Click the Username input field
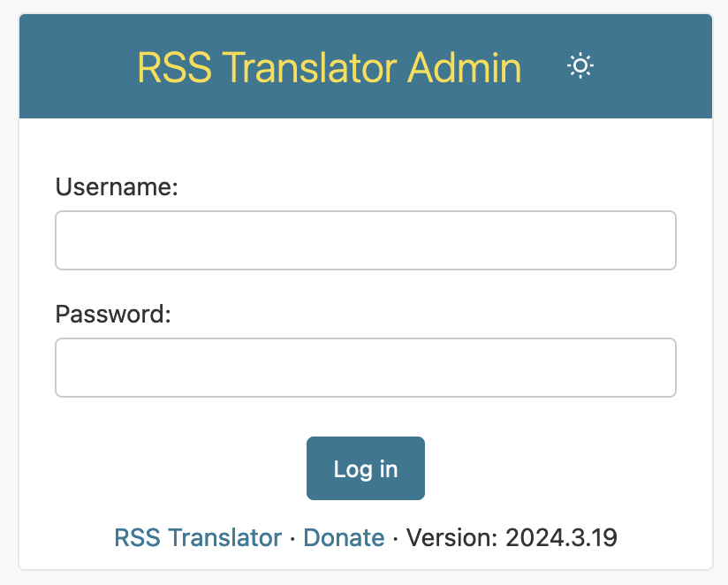This screenshot has height=585, width=728. [x=366, y=240]
